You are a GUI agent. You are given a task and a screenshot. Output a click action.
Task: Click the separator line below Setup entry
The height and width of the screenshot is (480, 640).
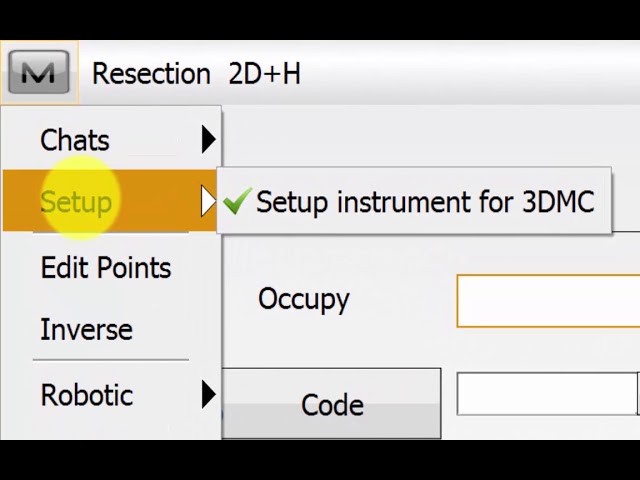pyautogui.click(x=110, y=233)
